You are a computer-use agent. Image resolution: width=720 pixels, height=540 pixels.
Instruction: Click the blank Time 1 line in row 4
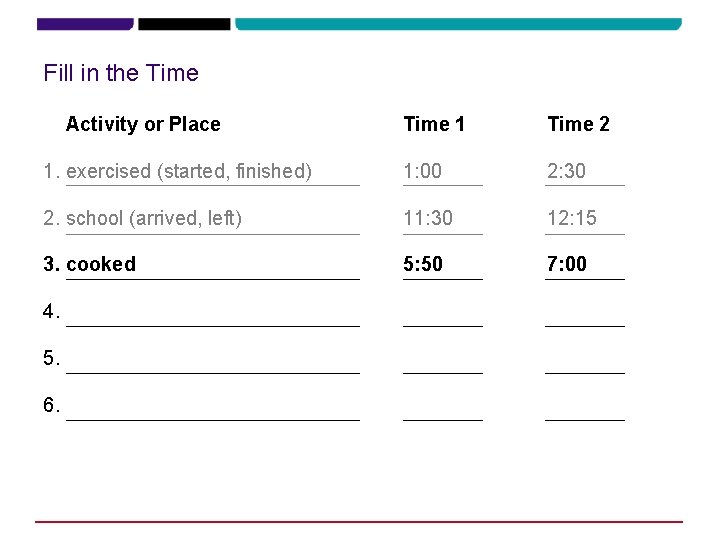click(443, 319)
